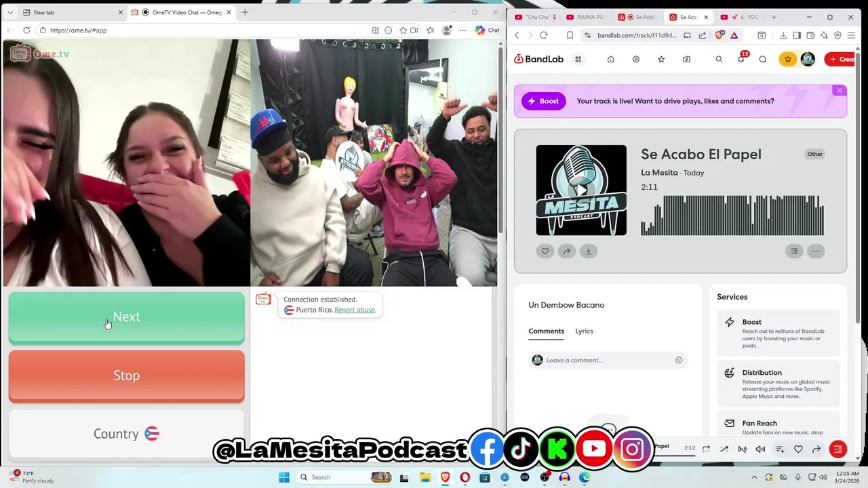Click the green Next button in OmeTV
Viewport: 868px width, 488px height.
[x=126, y=317]
